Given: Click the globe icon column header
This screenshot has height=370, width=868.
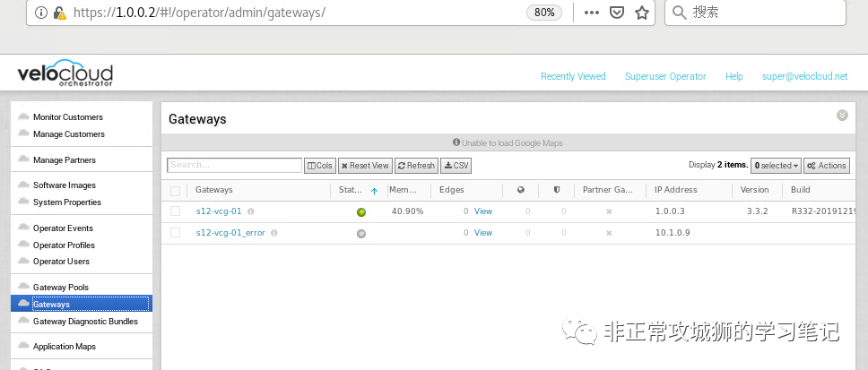Looking at the screenshot, I should 521,190.
